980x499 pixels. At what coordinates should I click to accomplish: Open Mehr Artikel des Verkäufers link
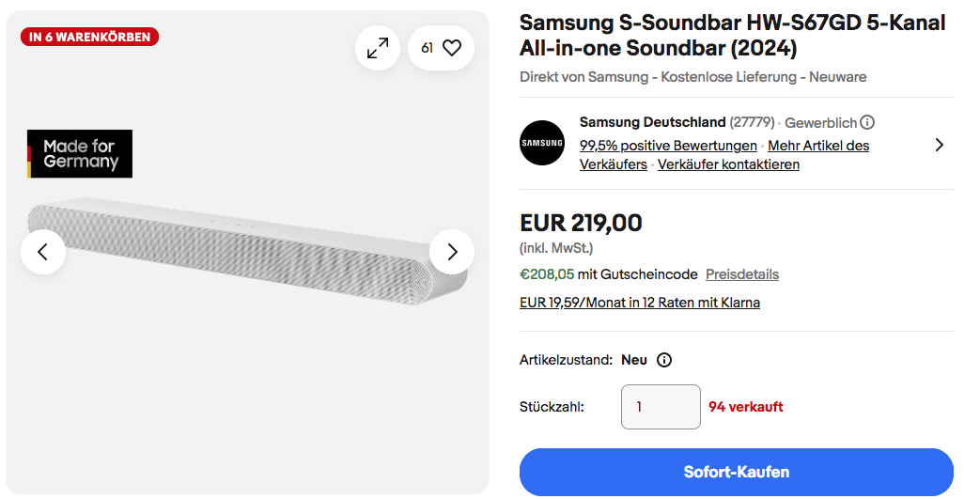tap(817, 146)
